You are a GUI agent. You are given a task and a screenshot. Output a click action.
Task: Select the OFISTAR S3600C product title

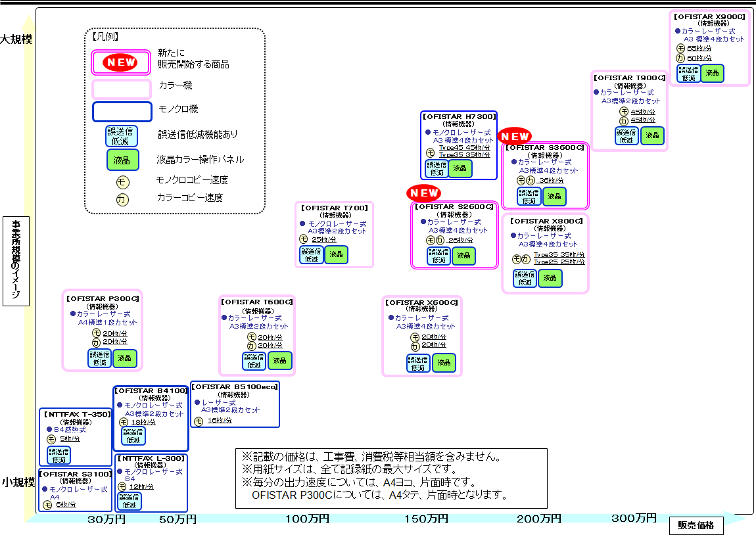click(x=545, y=147)
